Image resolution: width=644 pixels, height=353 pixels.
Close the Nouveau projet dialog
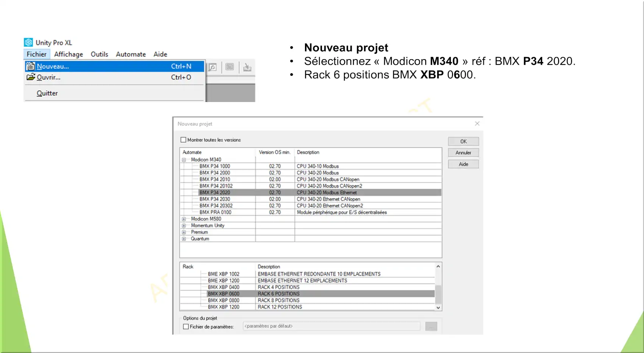pyautogui.click(x=477, y=124)
